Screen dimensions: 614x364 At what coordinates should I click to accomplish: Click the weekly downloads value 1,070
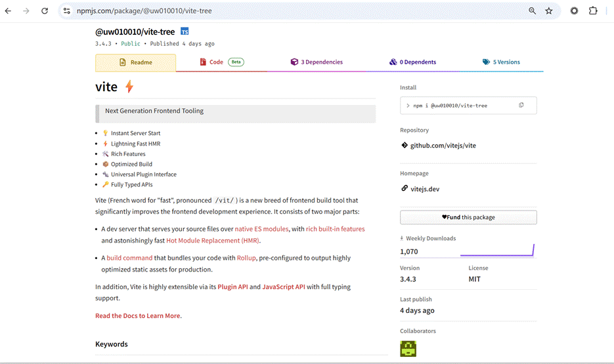click(x=409, y=252)
